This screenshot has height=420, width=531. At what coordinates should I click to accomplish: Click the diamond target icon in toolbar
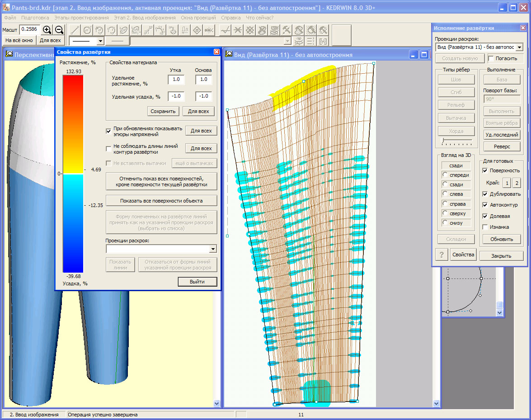click(197, 30)
